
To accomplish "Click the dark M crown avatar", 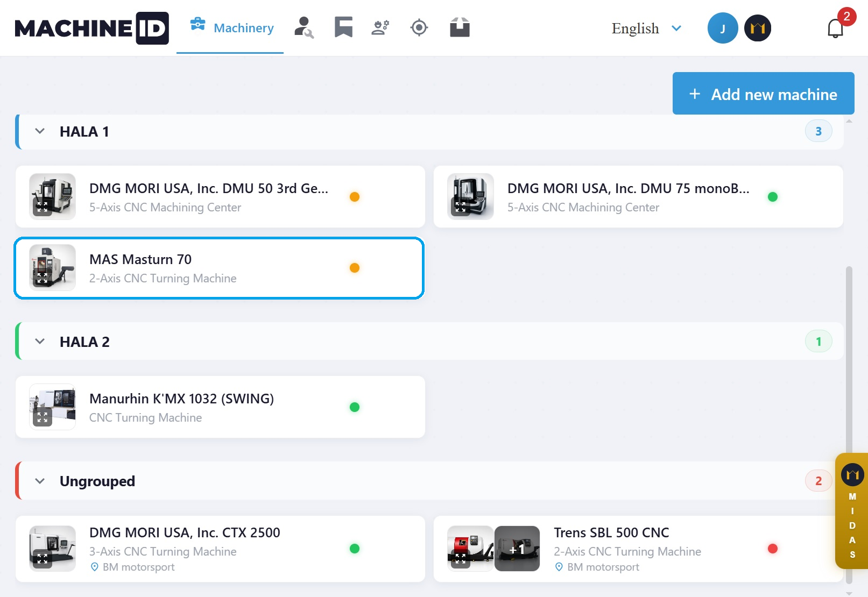I will (758, 28).
